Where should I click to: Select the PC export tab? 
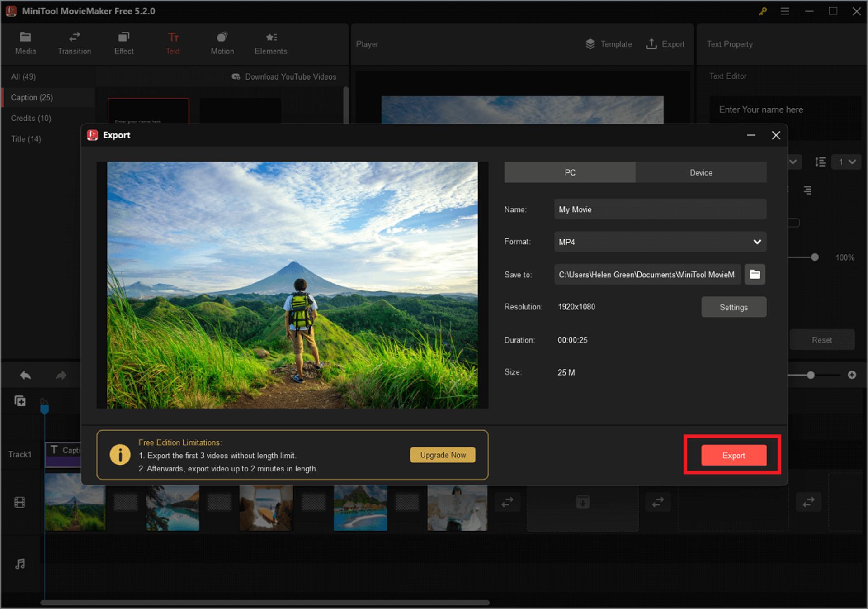570,172
